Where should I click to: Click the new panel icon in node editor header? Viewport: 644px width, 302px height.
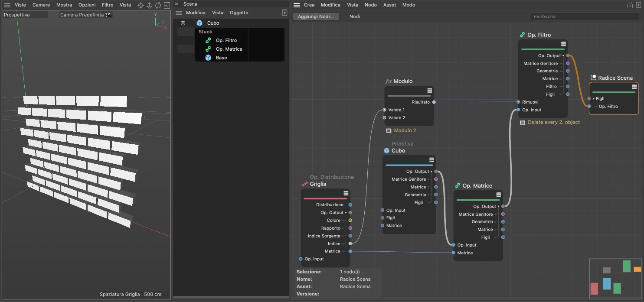[x=638, y=5]
